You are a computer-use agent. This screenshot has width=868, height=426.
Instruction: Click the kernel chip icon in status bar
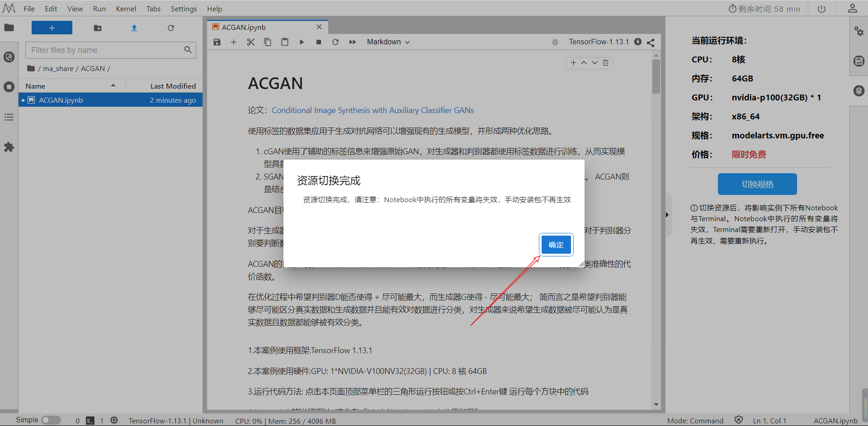point(114,421)
